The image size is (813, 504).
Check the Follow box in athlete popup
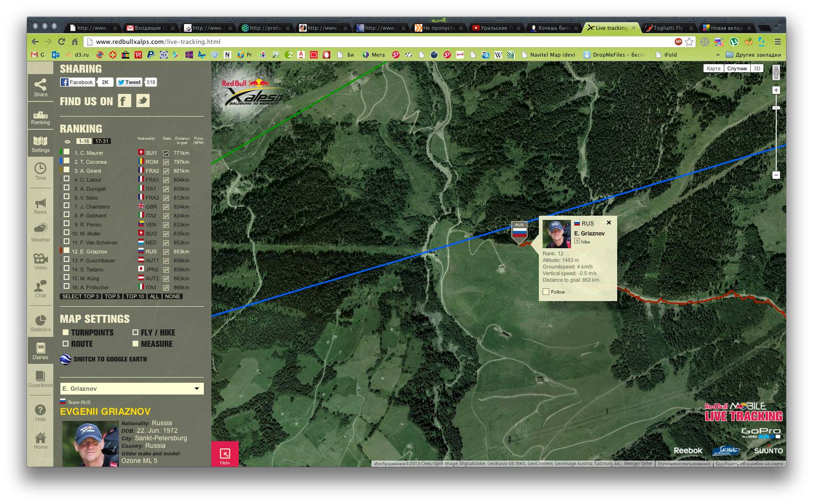(x=546, y=292)
